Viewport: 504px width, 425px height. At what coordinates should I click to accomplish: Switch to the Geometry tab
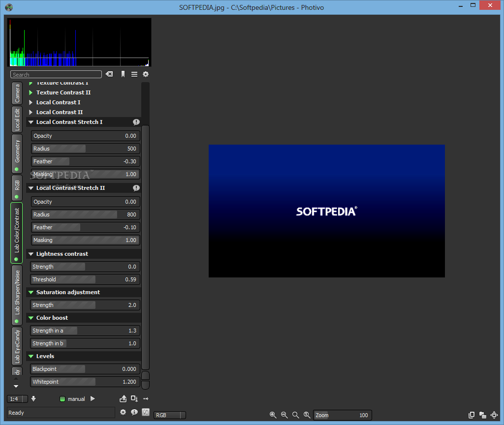17,153
